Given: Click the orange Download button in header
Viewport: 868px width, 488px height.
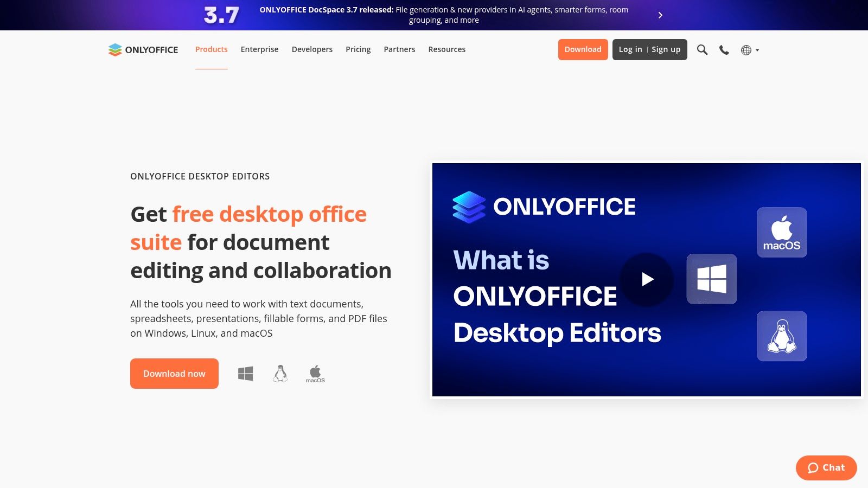Looking at the screenshot, I should click(x=583, y=49).
